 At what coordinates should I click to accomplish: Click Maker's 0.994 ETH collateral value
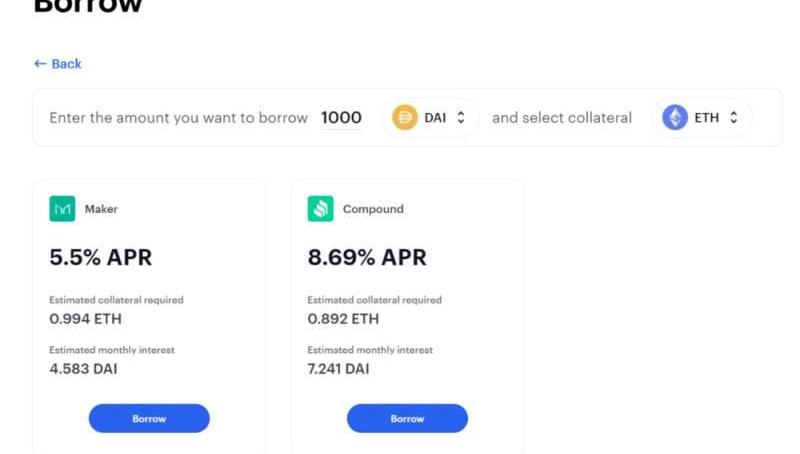[85, 319]
